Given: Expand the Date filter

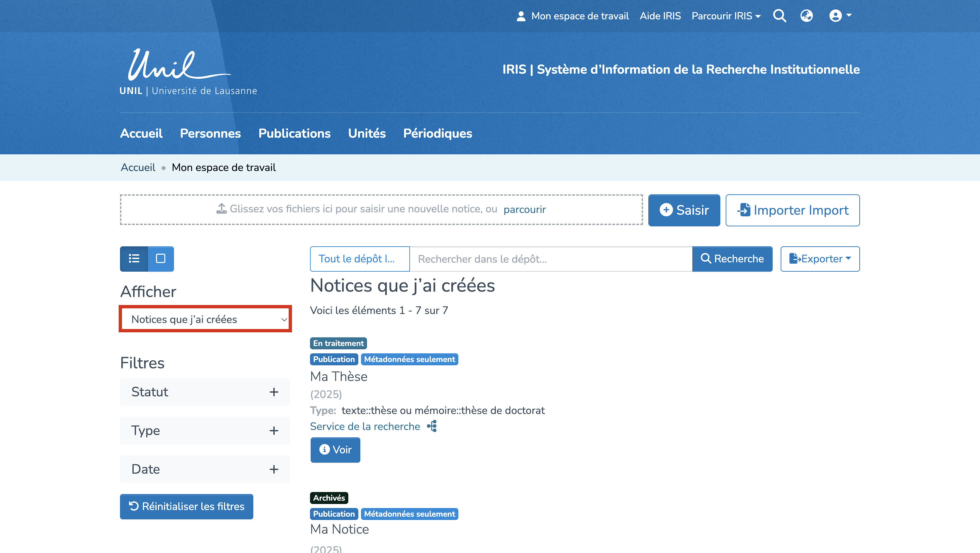Looking at the screenshot, I should pyautogui.click(x=205, y=469).
